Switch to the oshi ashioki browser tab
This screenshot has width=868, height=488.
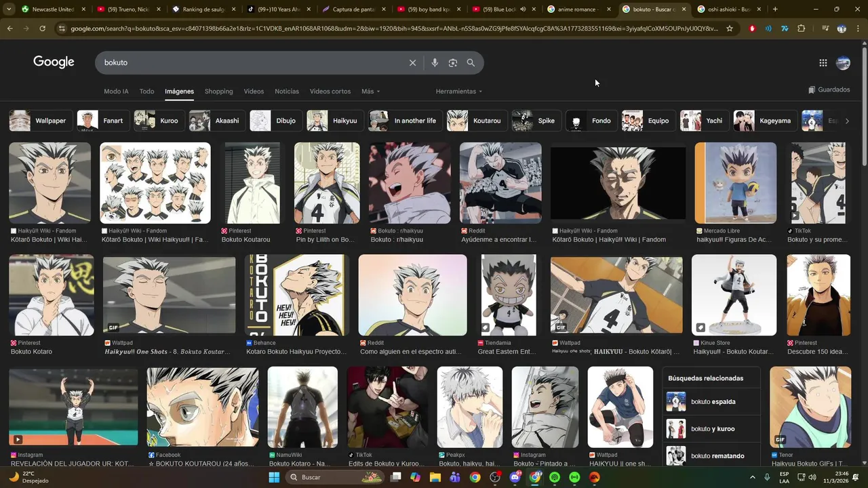728,9
